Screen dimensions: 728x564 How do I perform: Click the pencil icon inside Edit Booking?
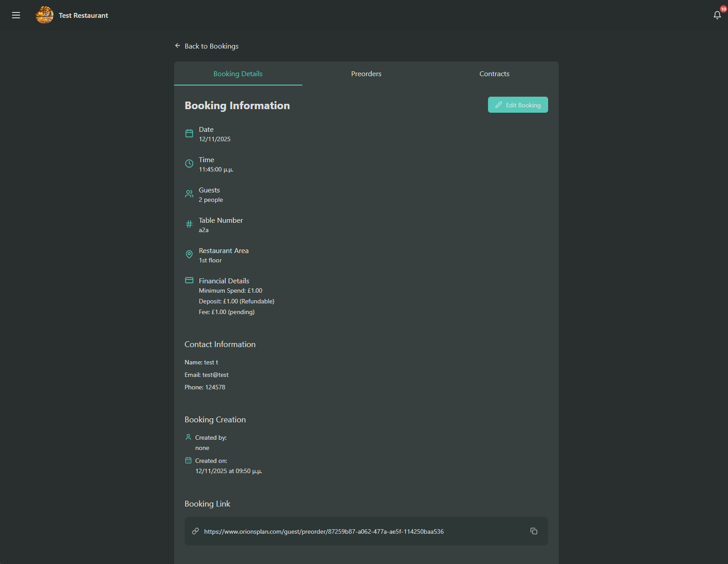pos(499,105)
